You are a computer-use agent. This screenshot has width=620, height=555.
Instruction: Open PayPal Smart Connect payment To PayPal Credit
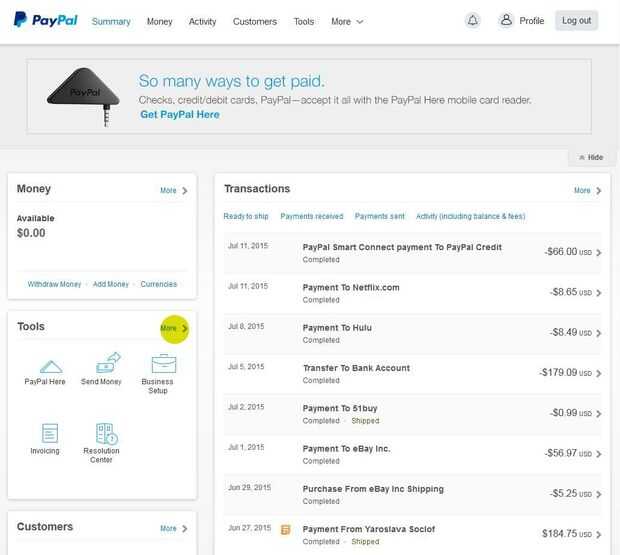402,247
